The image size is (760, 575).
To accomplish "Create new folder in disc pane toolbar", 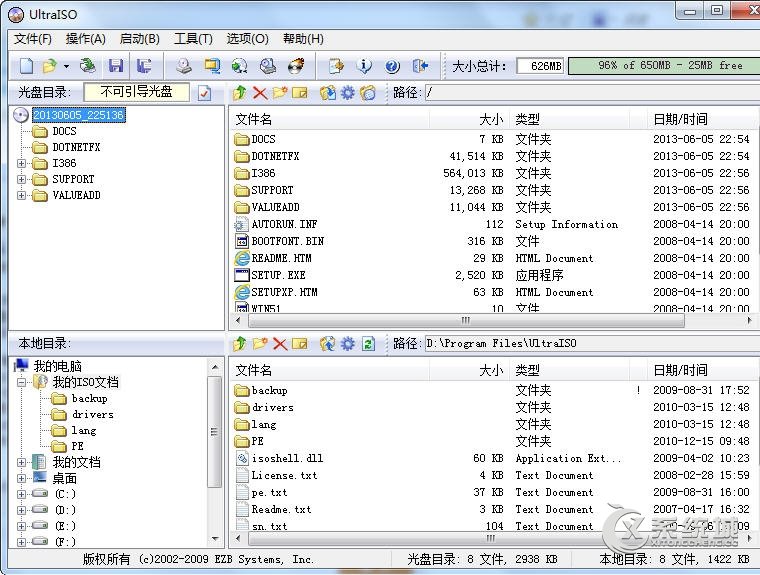I will click(x=280, y=93).
